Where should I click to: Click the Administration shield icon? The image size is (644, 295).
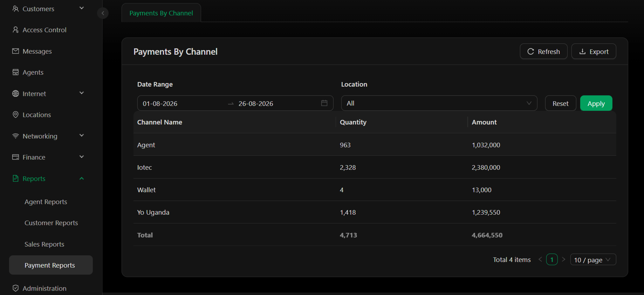15,288
